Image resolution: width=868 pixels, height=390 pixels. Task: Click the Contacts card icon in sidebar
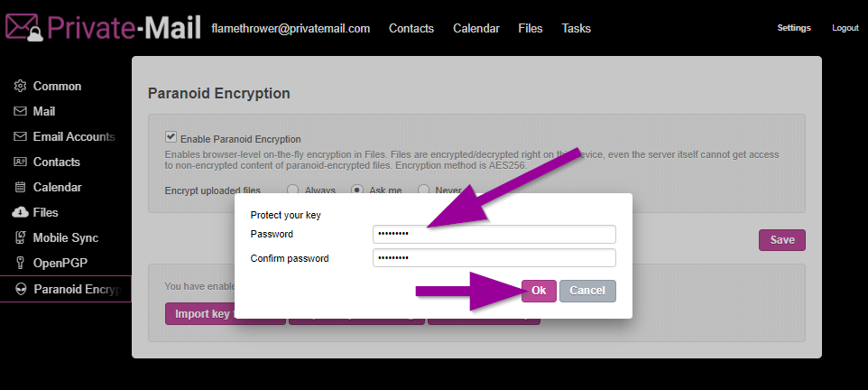click(20, 162)
